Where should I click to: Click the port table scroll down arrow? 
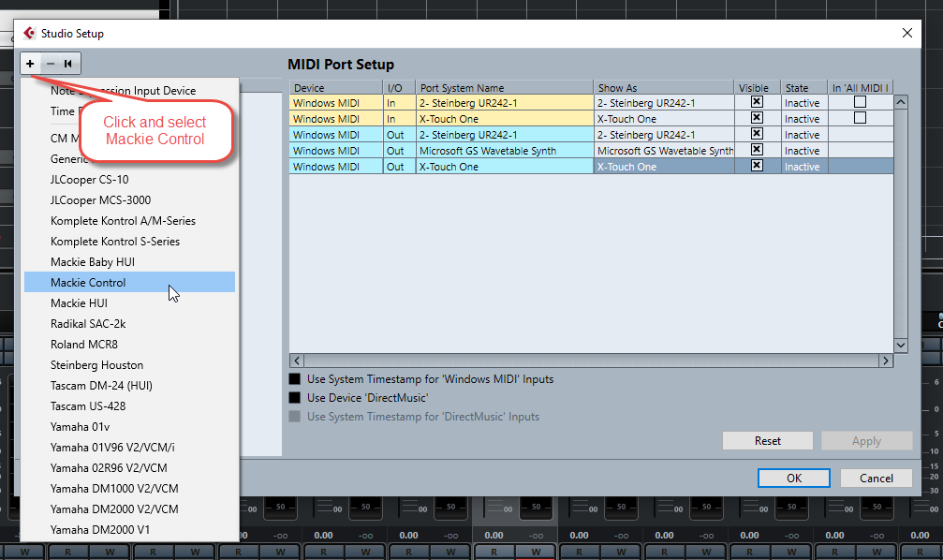click(x=900, y=346)
